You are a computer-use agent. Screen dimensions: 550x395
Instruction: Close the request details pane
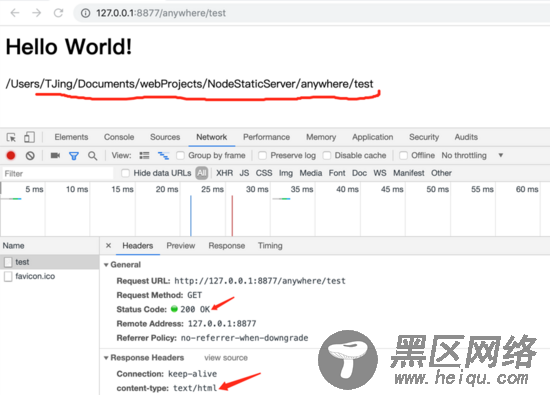point(108,246)
